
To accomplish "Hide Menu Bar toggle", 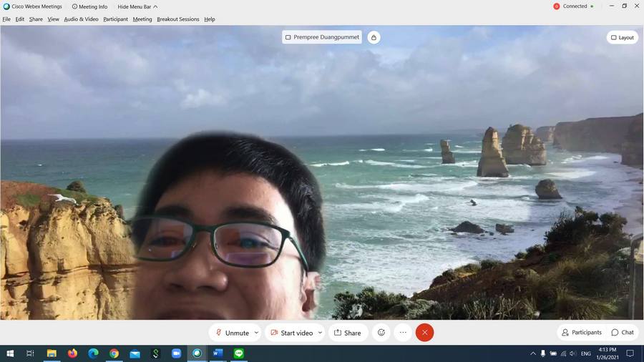I will [137, 6].
